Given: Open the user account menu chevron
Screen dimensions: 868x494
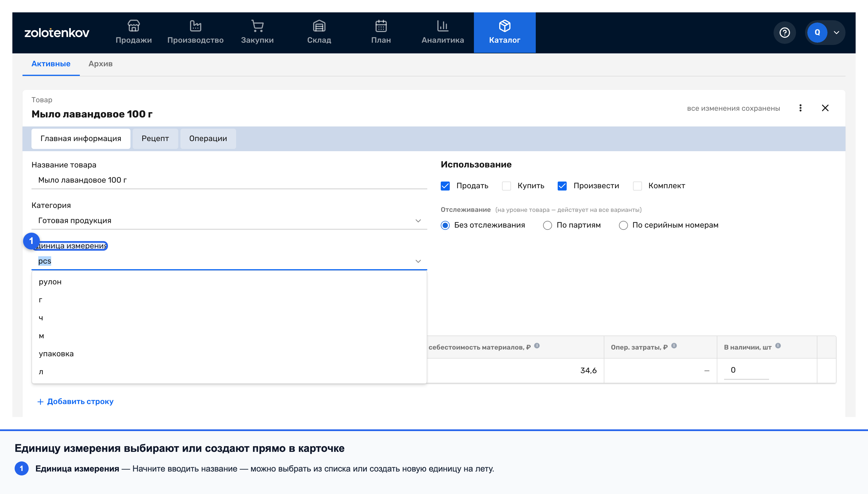Looking at the screenshot, I should 837,33.
